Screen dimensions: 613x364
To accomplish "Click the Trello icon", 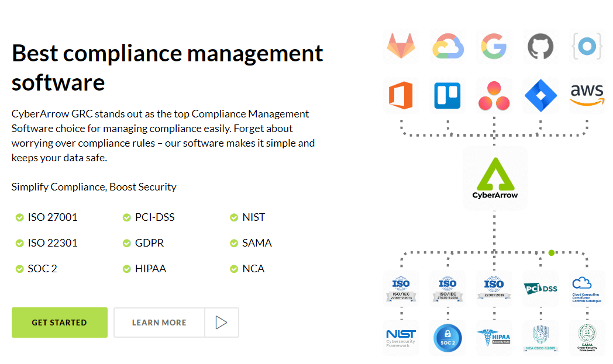I will (x=447, y=95).
